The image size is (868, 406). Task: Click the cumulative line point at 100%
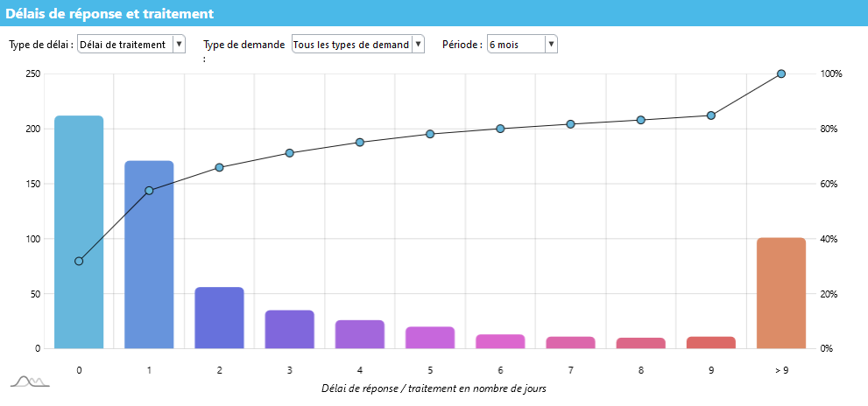tap(781, 74)
